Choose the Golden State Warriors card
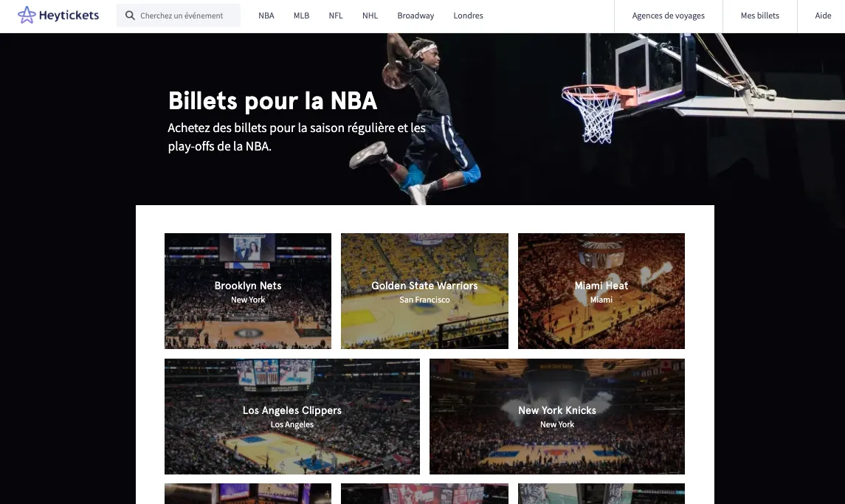The width and height of the screenshot is (845, 504). pyautogui.click(x=424, y=291)
